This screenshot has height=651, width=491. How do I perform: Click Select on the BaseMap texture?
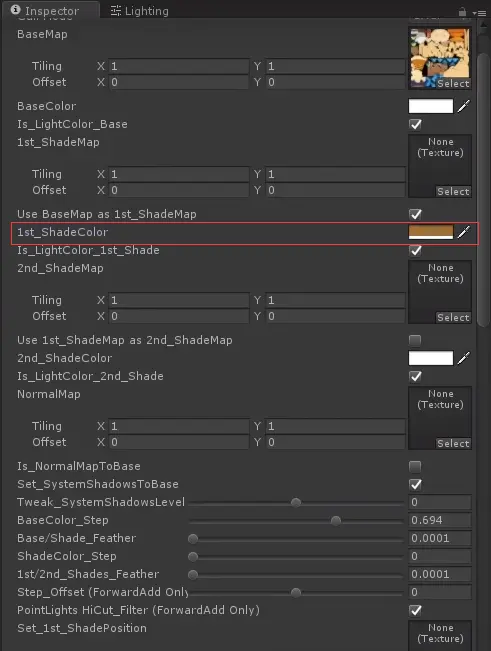click(x=453, y=83)
